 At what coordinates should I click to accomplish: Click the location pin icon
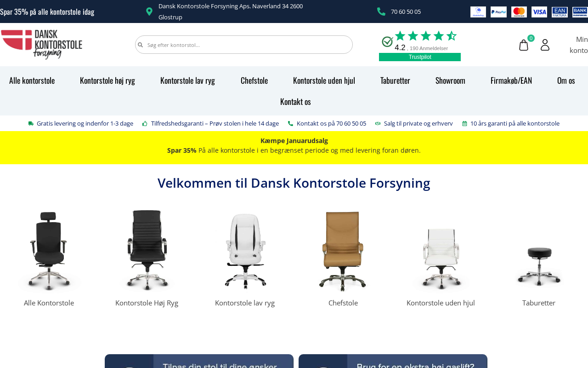click(x=149, y=11)
